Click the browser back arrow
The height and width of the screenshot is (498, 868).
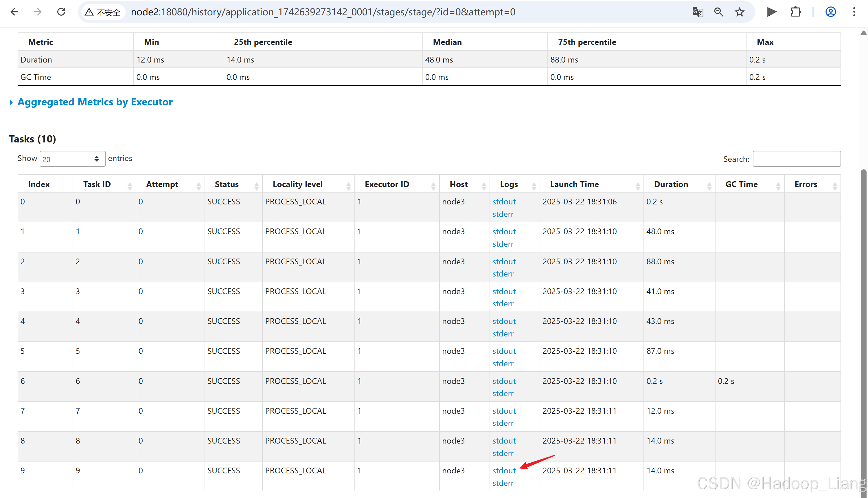tap(14, 12)
